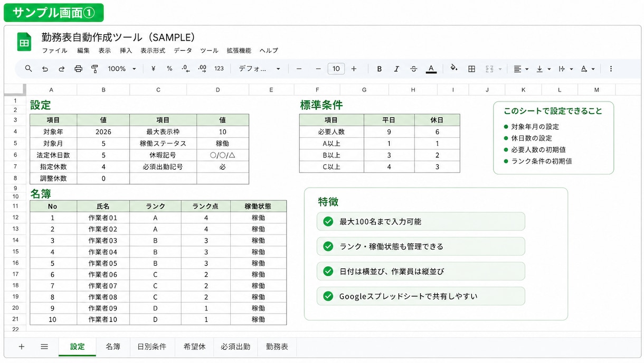Open text wrapping dropdown
The width and height of the screenshot is (644, 363).
565,69
